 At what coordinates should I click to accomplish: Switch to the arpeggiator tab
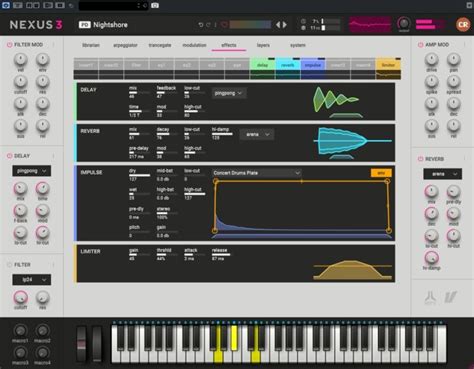pyautogui.click(x=125, y=45)
